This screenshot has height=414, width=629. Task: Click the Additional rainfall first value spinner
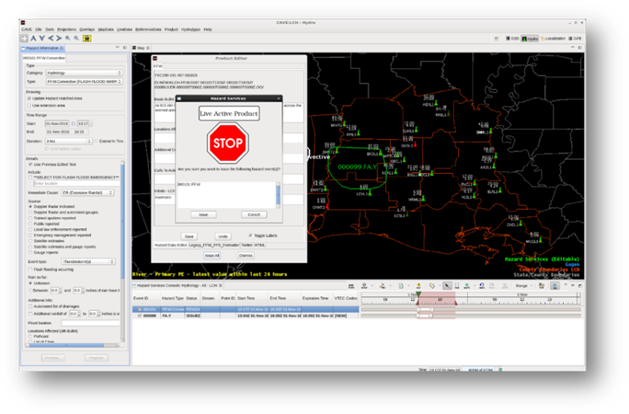[79, 314]
